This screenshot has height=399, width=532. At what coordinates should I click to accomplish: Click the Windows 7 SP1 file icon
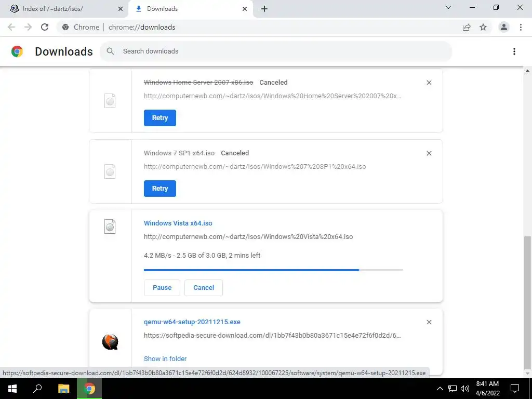(110, 171)
